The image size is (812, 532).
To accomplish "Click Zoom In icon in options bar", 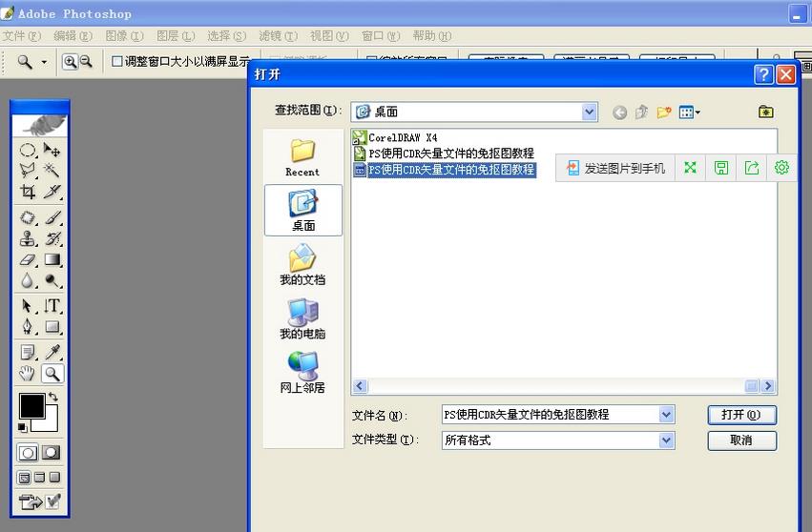I will (x=70, y=62).
